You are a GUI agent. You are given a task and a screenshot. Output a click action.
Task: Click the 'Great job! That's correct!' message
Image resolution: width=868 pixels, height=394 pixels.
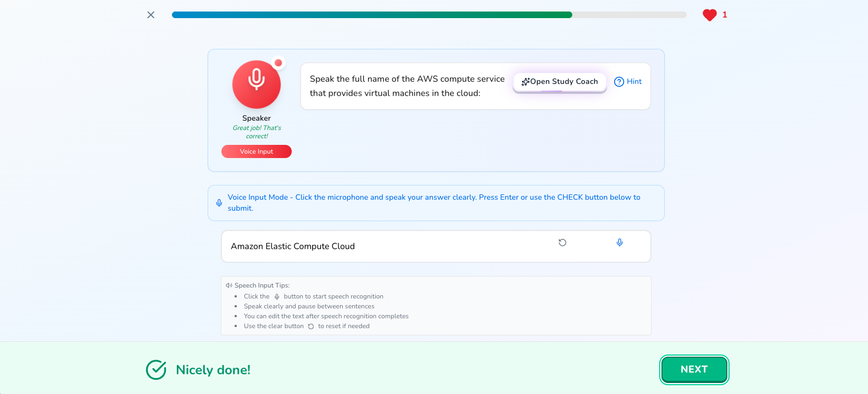point(257,132)
